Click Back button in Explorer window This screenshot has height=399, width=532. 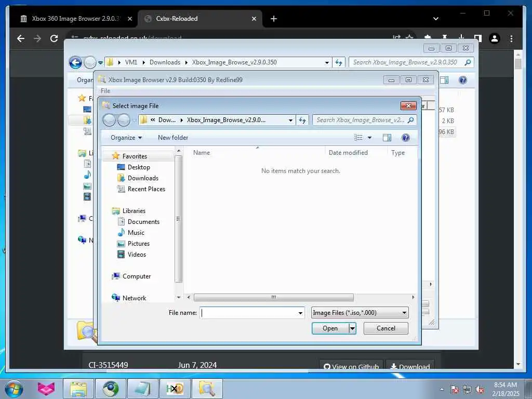[x=75, y=62]
